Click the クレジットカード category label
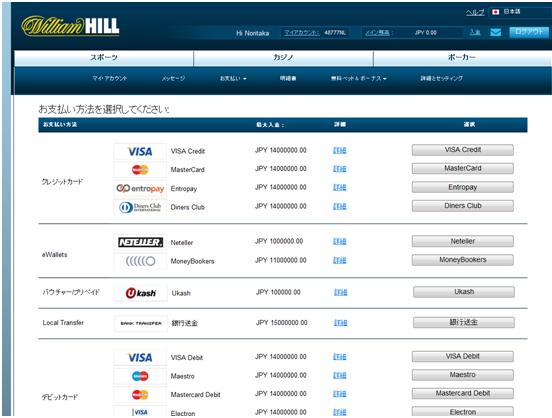Screen dimensions: 552x418 coord(62,182)
